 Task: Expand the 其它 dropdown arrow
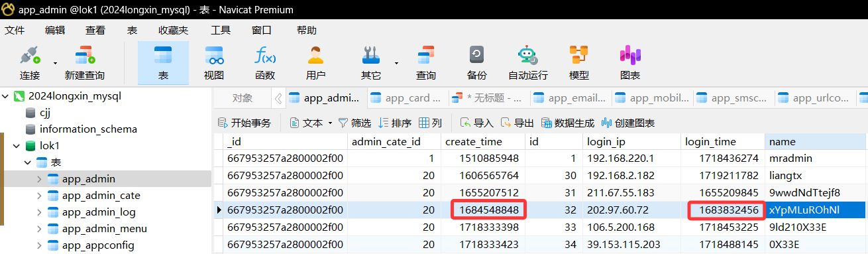click(x=396, y=64)
